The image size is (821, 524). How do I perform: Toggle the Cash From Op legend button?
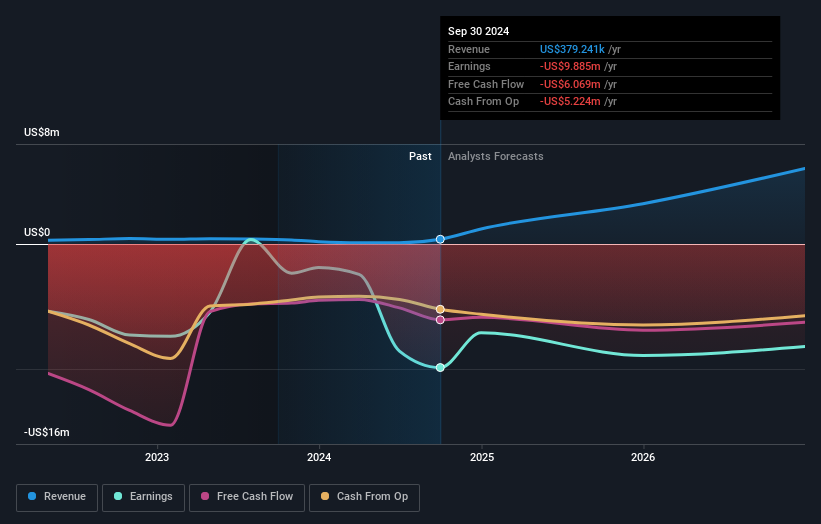[364, 497]
